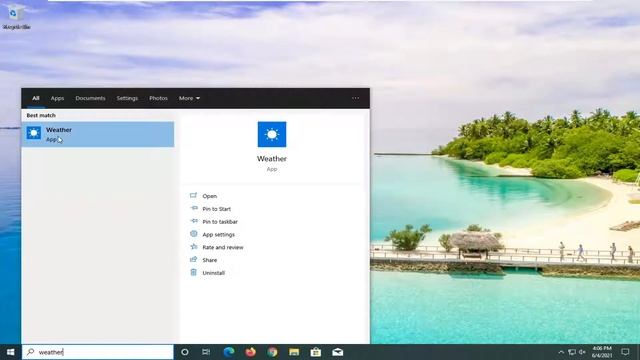This screenshot has width=640, height=360.
Task: Launch Google Chrome from the taskbar
Action: tap(272, 352)
